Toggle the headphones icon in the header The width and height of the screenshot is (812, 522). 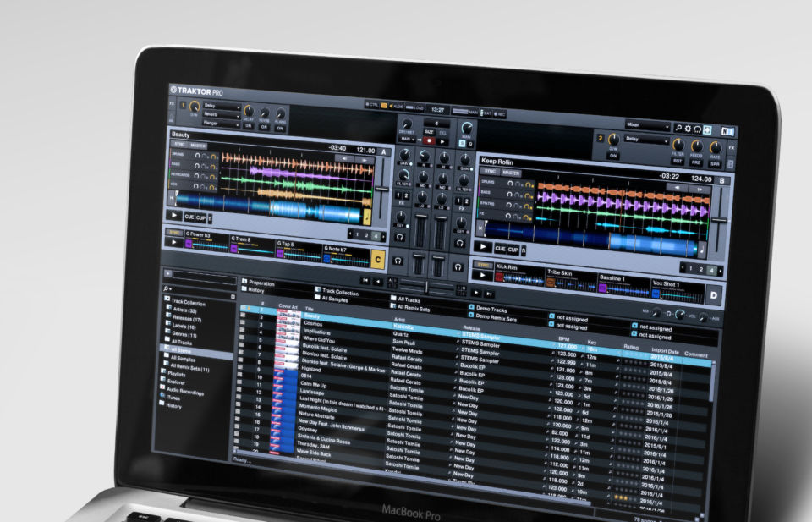click(698, 129)
